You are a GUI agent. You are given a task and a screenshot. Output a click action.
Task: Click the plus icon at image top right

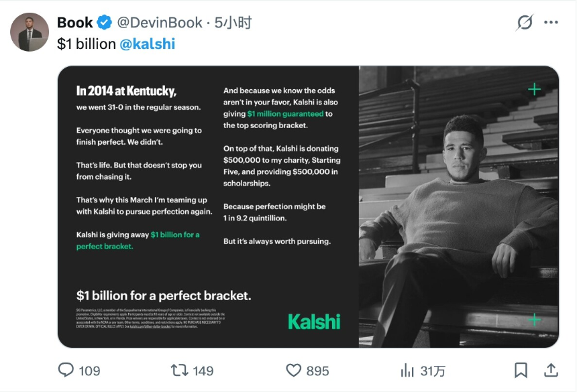(535, 88)
